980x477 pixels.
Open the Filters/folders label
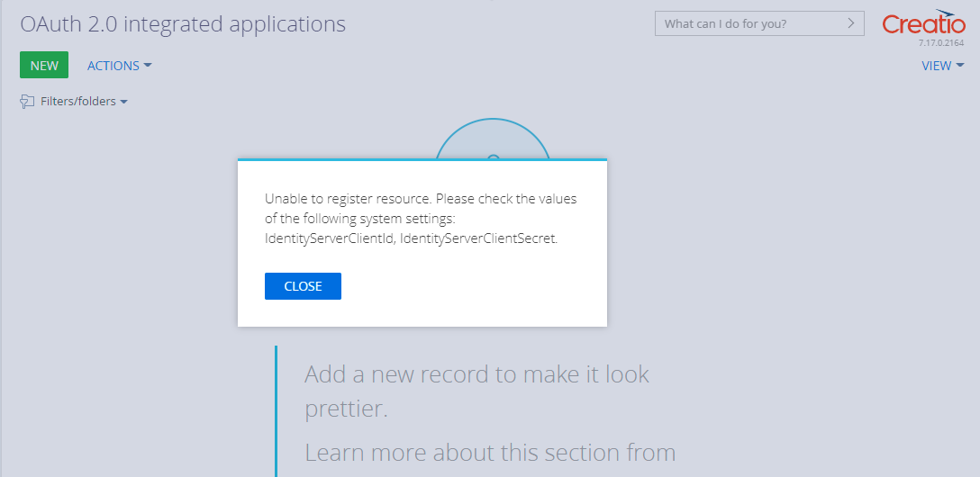78,101
